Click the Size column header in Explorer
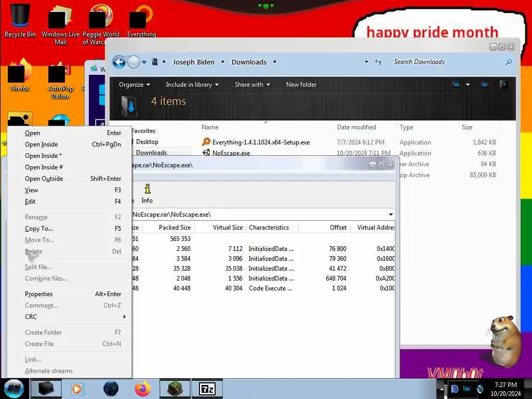532x399 pixels. [467, 127]
